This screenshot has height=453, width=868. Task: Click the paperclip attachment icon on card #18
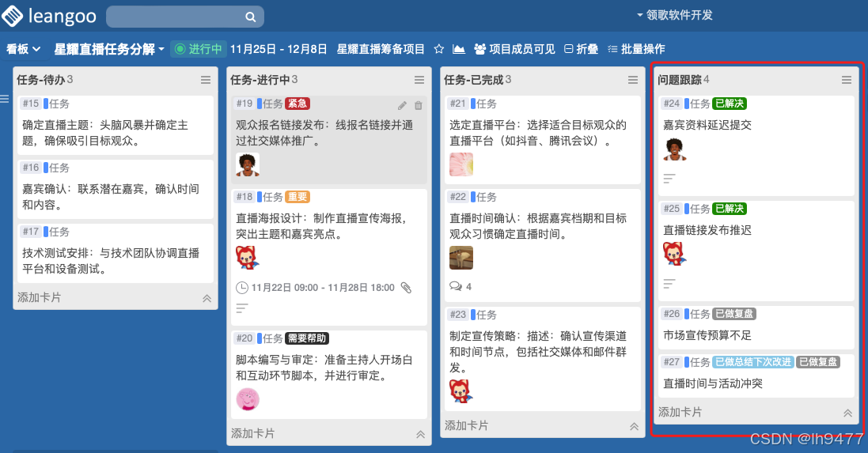point(407,288)
